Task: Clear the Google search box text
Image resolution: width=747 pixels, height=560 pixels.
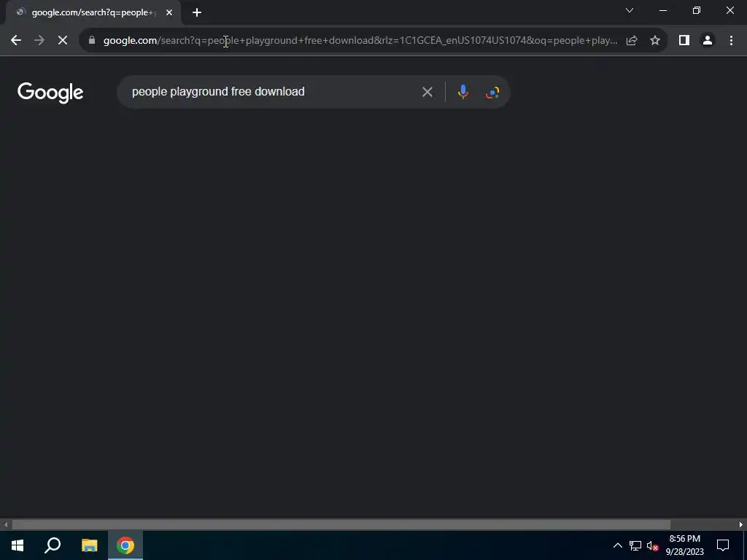Action: click(427, 92)
